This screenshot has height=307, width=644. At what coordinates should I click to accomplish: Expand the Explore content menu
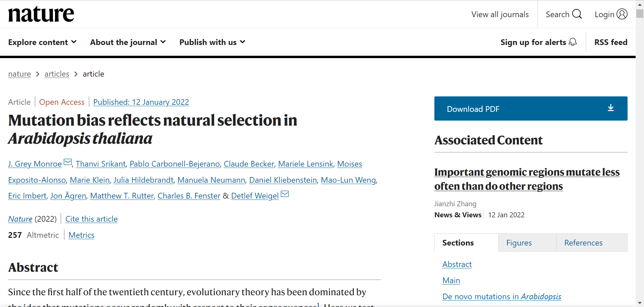tap(42, 42)
